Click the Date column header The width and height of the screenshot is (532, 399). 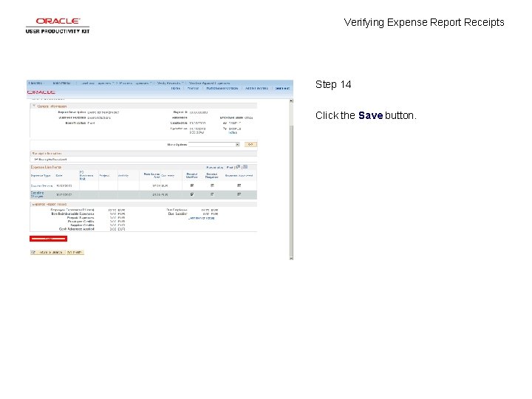(x=59, y=176)
